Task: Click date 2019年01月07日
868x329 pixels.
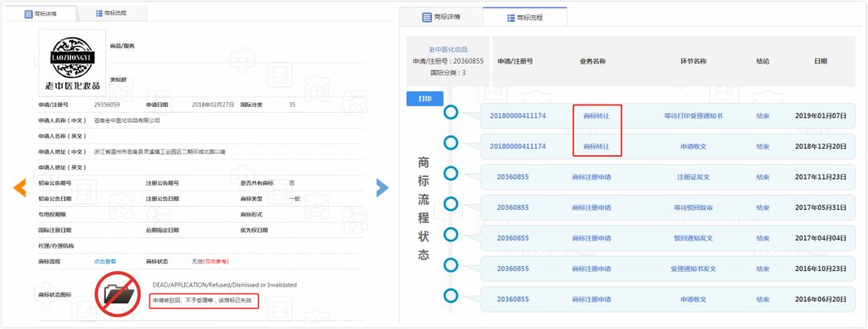Action: click(821, 117)
